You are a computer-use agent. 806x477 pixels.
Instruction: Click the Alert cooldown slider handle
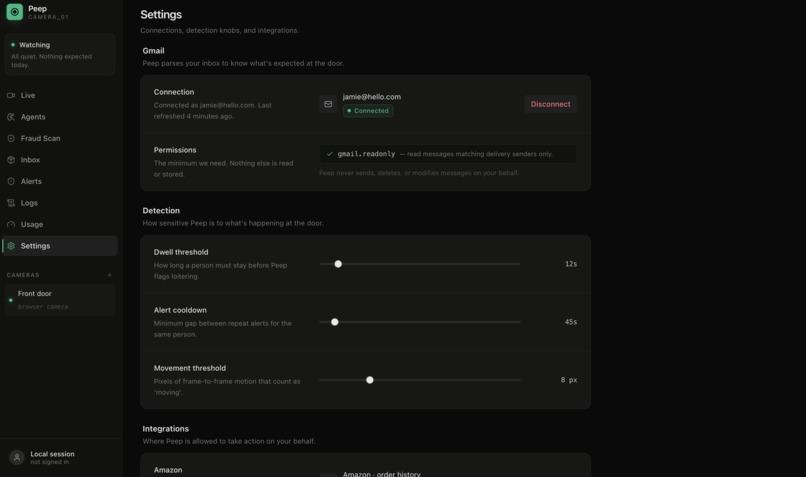(335, 322)
